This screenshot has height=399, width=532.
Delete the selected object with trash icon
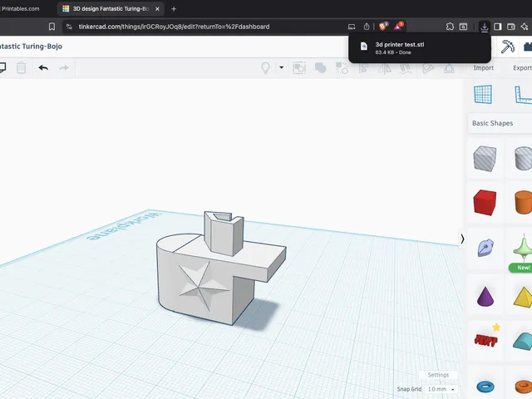tap(21, 67)
